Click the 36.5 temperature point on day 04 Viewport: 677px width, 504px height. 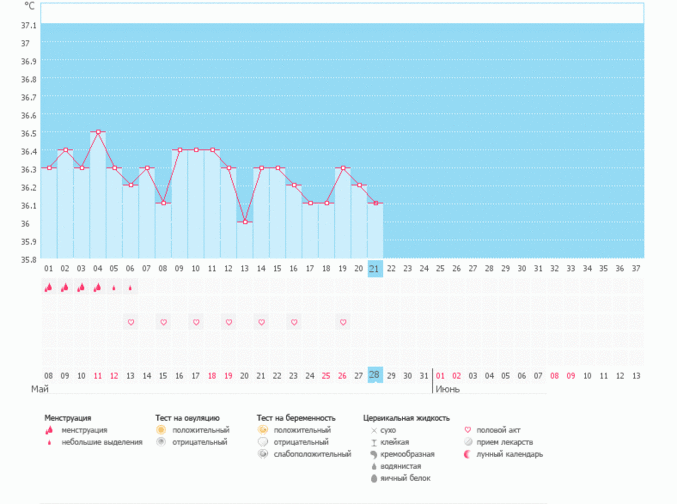click(x=98, y=132)
